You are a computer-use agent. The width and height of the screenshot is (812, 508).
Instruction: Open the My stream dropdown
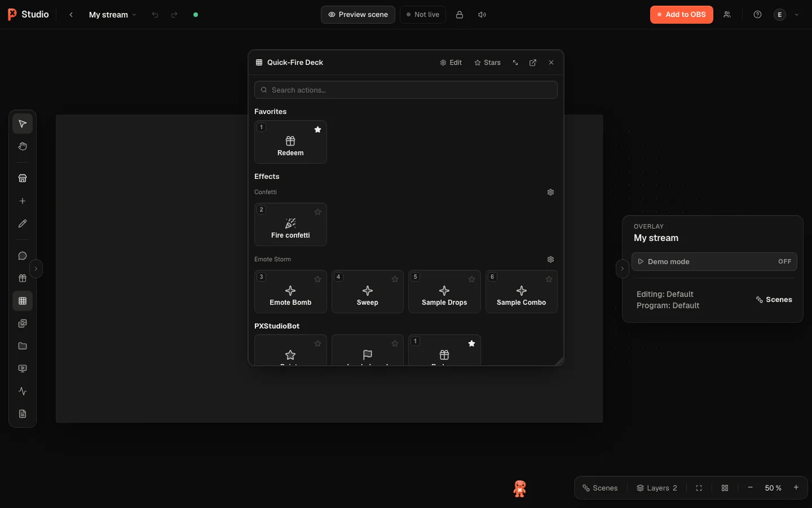point(113,15)
